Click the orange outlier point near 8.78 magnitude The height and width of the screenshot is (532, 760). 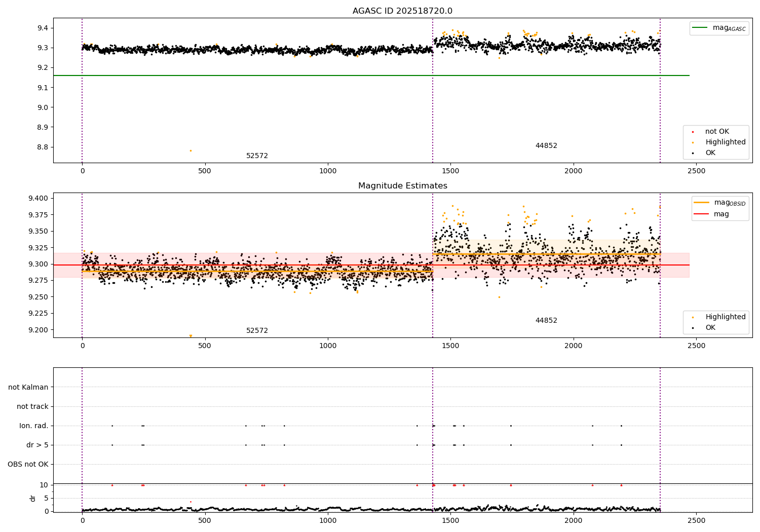[191, 150]
